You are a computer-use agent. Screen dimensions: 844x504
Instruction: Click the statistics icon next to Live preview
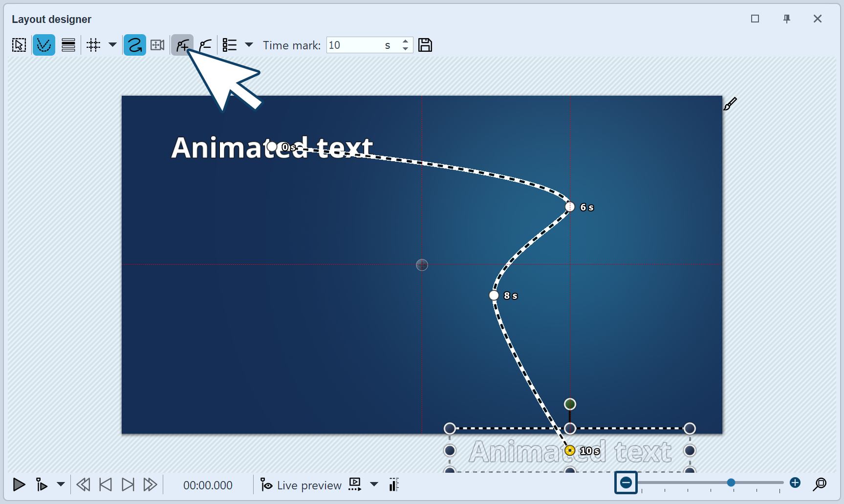[x=393, y=484]
